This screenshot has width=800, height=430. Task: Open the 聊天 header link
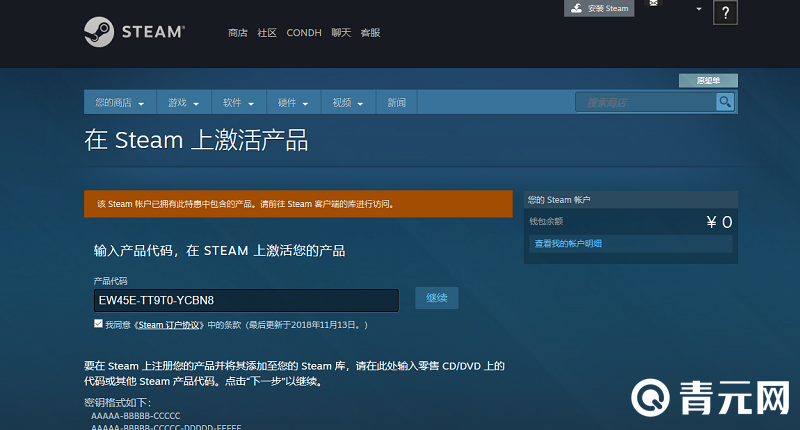coord(341,33)
